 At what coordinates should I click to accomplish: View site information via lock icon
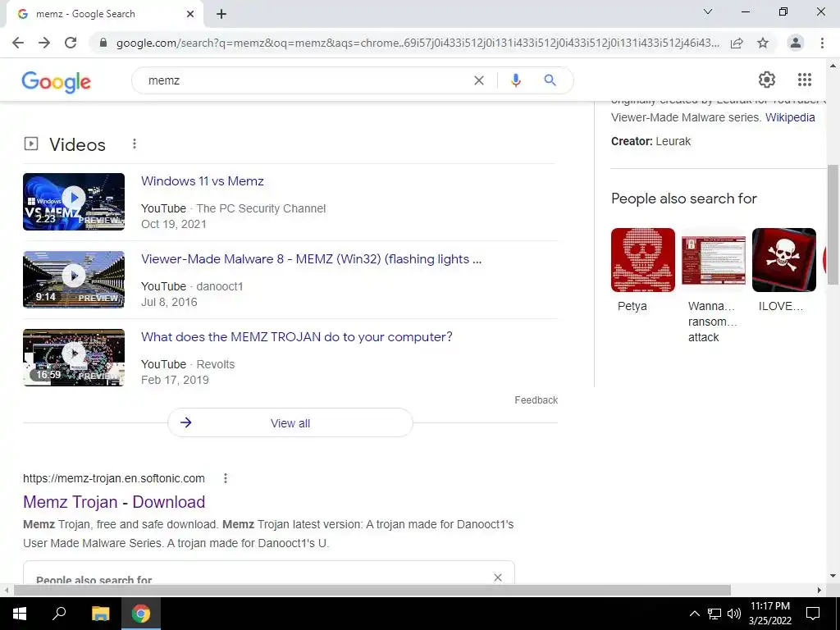point(103,43)
